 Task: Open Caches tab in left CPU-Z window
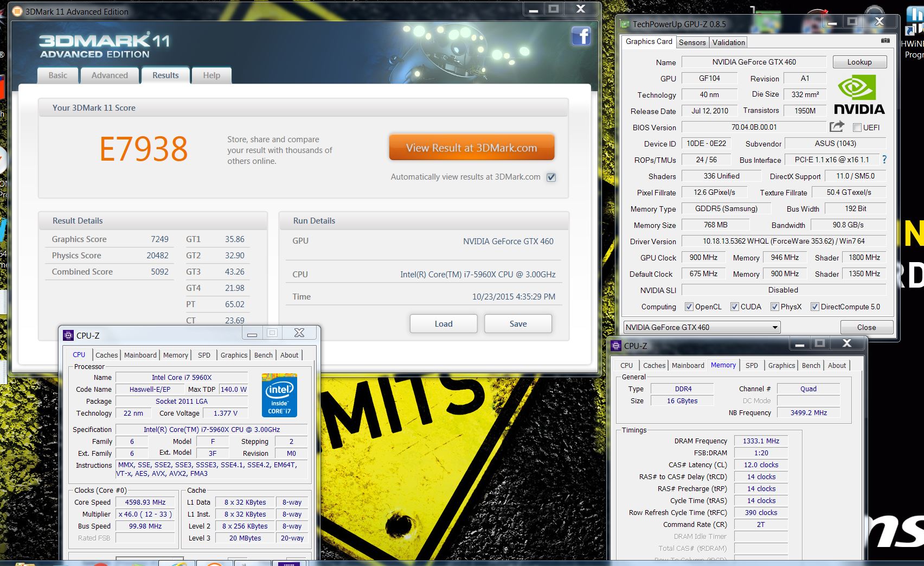coord(107,355)
